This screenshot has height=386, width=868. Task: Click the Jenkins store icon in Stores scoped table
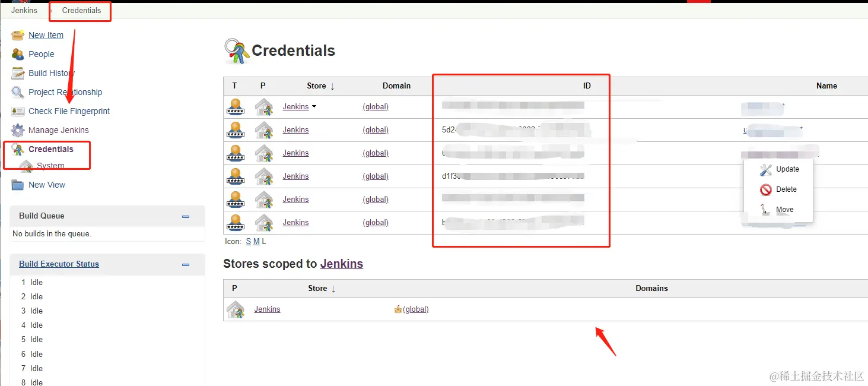(x=236, y=309)
